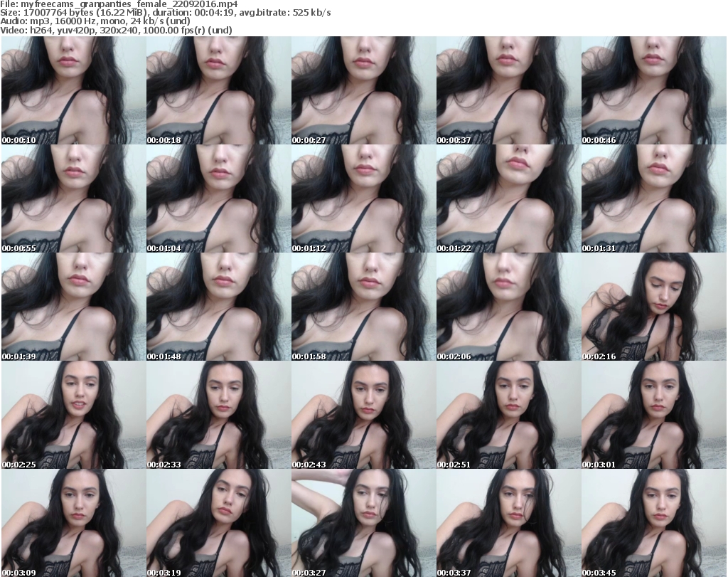Click the thumbnail at 00:03:37
728x577 pixels.
point(508,523)
